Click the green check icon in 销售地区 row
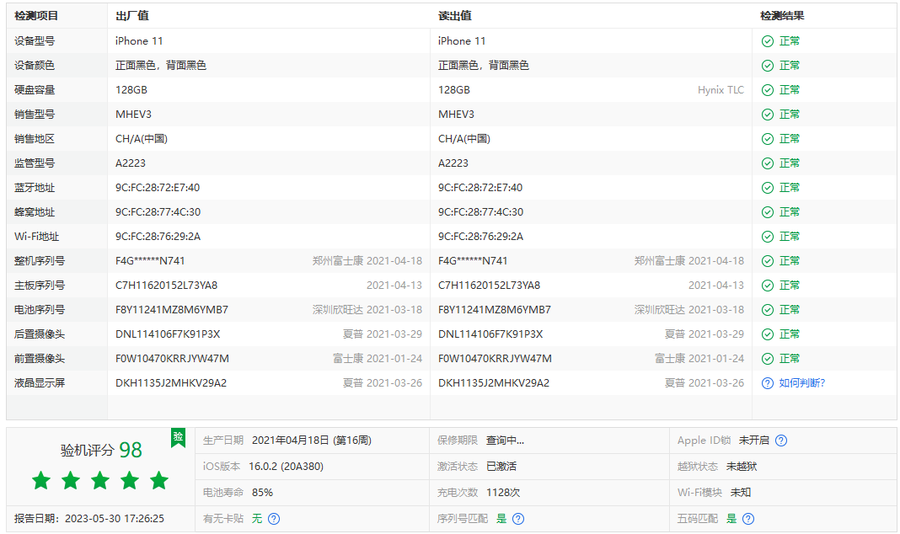This screenshot has height=534, width=900. (x=767, y=139)
